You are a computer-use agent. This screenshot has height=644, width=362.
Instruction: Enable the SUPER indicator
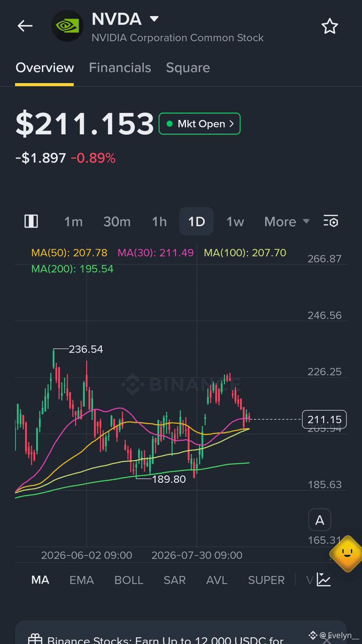coord(266,580)
